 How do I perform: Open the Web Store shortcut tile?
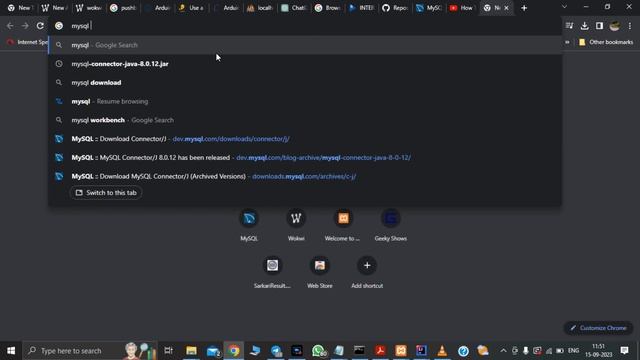(320, 272)
